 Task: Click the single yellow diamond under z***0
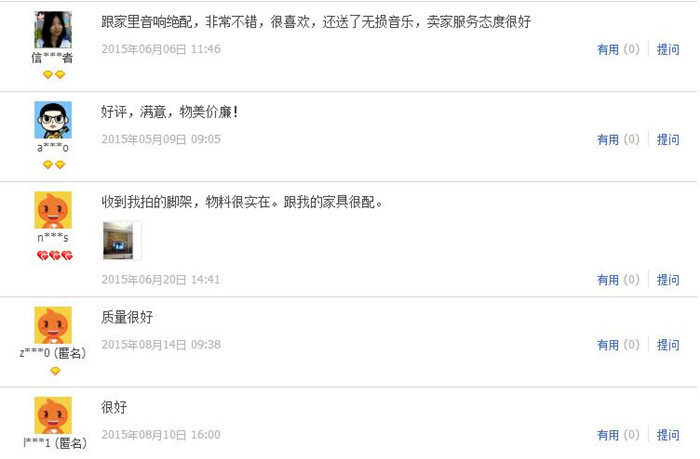(55, 371)
